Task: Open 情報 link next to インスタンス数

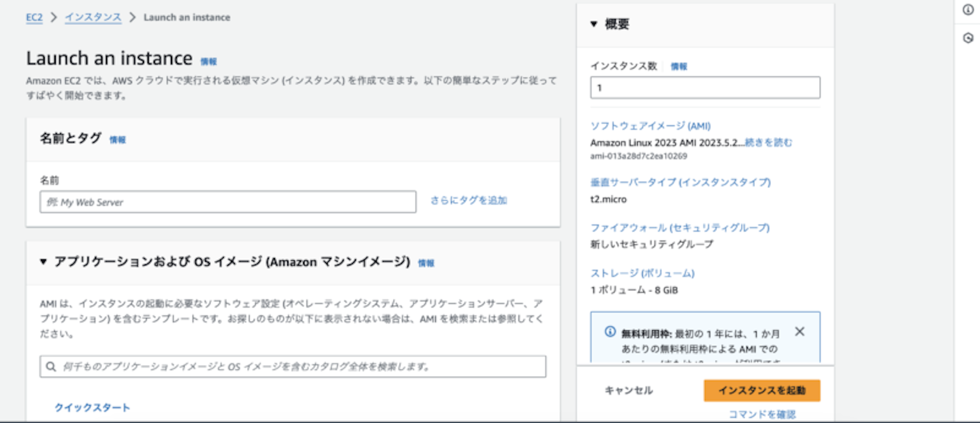Action: coord(679,67)
